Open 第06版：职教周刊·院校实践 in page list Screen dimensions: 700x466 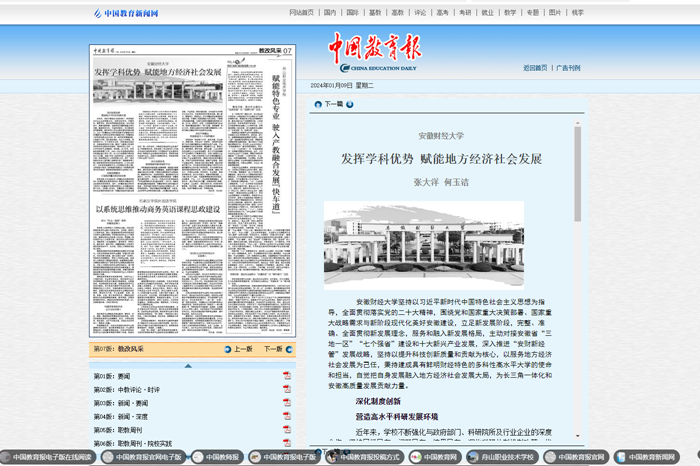point(133,443)
